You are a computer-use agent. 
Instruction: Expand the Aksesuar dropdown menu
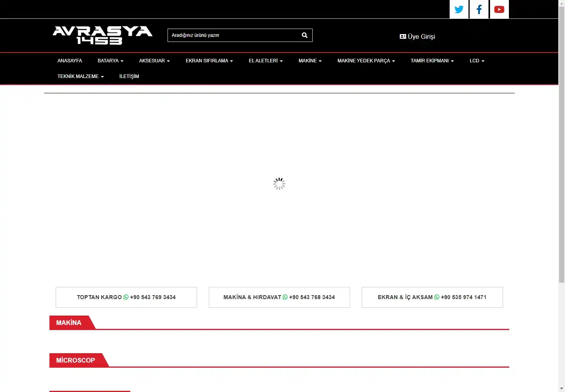(154, 61)
